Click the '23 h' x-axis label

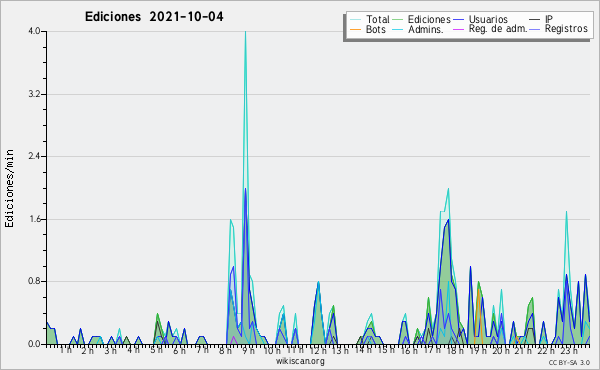click(568, 350)
